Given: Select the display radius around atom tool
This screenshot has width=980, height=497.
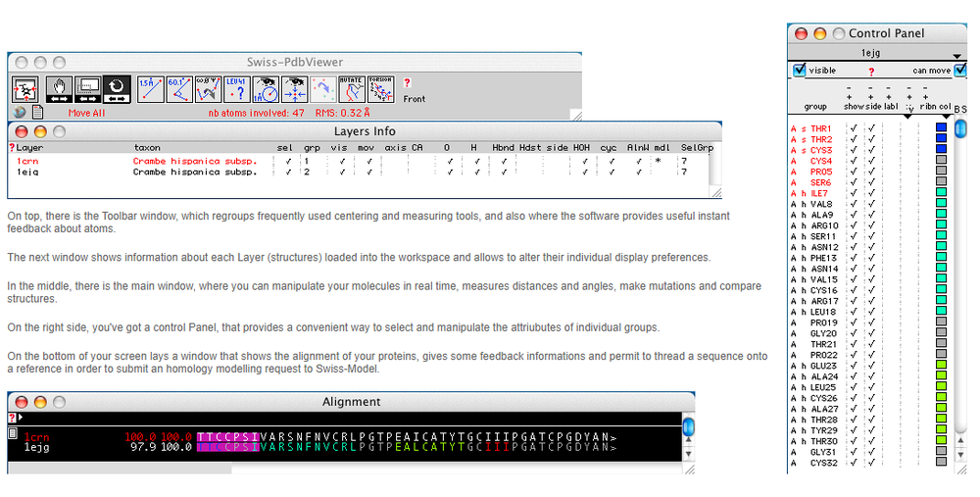Looking at the screenshot, I should pyautogui.click(x=266, y=89).
